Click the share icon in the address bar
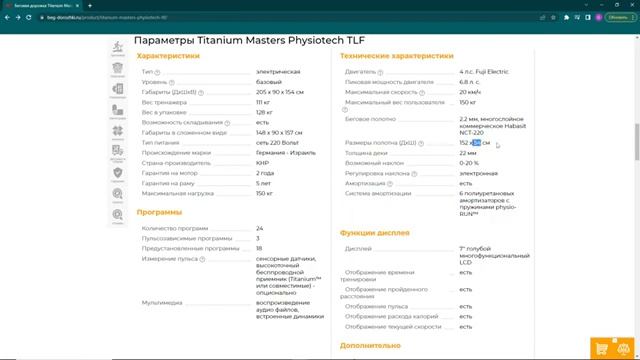This screenshot has height=360, width=640. coord(542,18)
